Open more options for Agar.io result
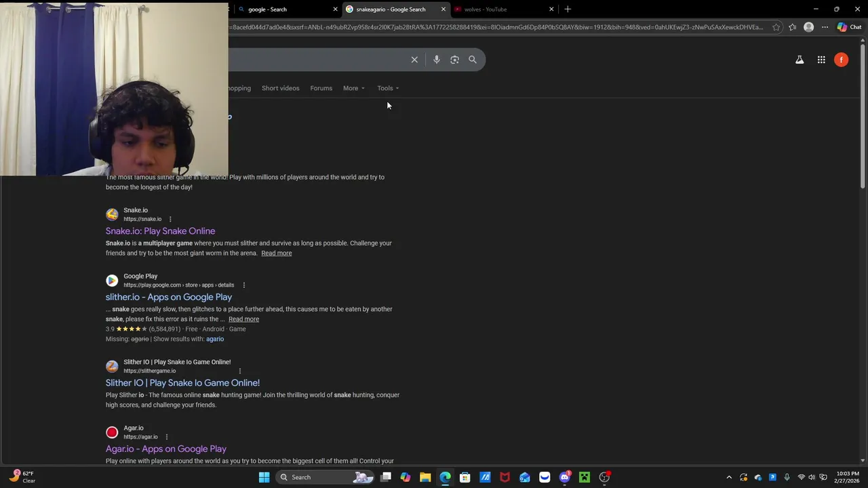The image size is (868, 488). point(166,437)
